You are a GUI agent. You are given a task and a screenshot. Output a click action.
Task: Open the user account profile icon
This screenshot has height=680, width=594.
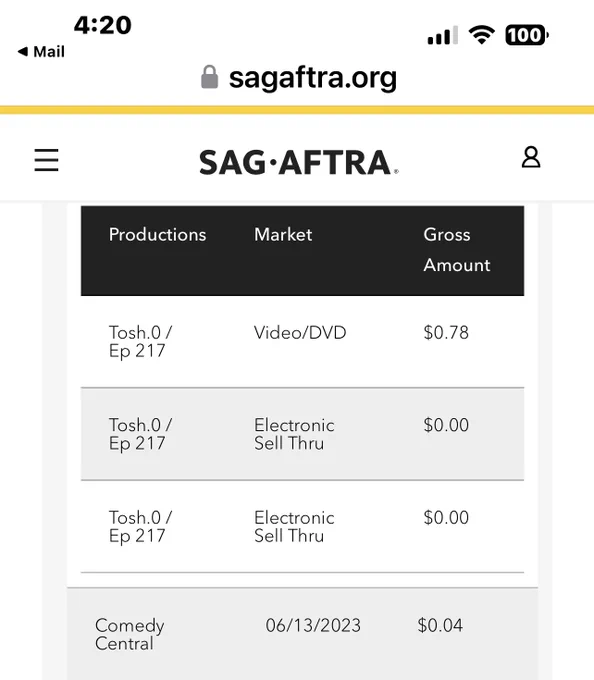coord(531,157)
